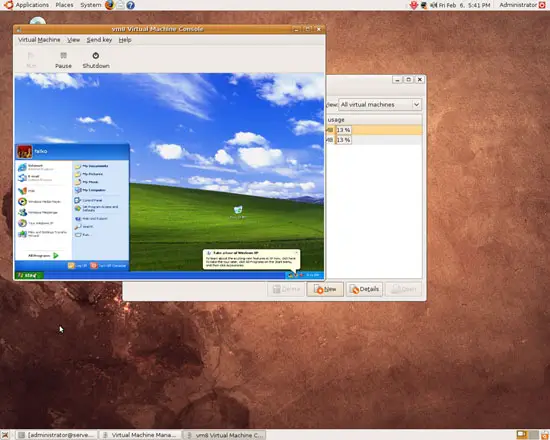
Task: Click Show Desktop icon in bottom panel
Action: pos(5,435)
